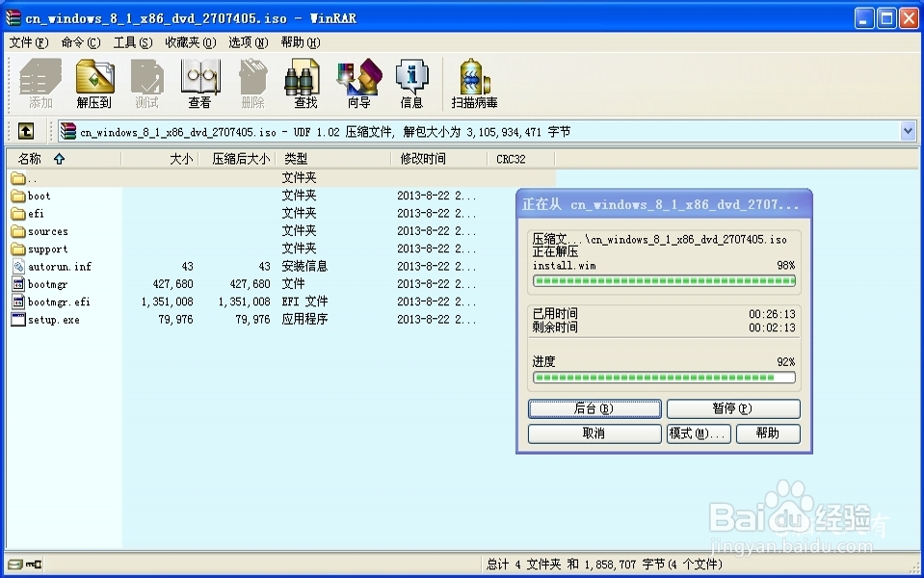Screen dimensions: 924x578
Task: Click the 427,680 size of bootmgr
Action: pyautogui.click(x=172, y=284)
